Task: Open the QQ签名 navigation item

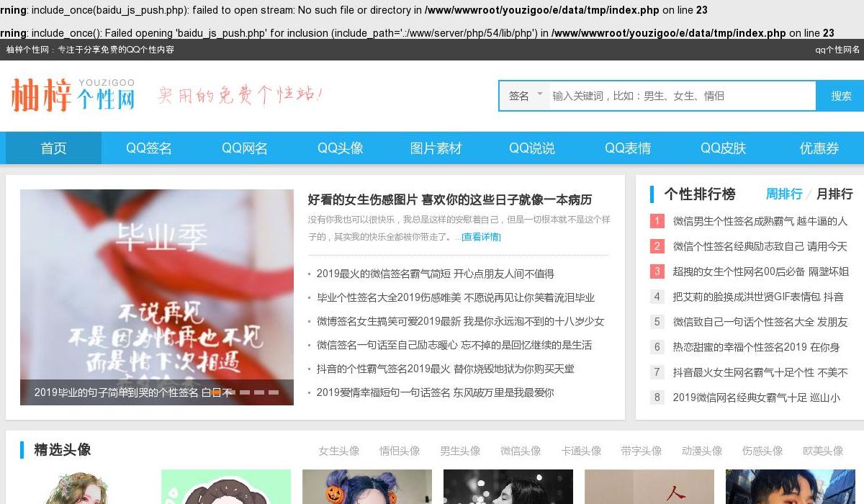Action: tap(149, 148)
